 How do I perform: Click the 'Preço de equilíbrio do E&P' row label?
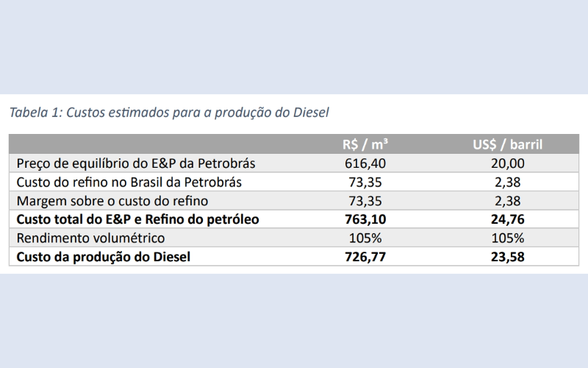(x=136, y=163)
